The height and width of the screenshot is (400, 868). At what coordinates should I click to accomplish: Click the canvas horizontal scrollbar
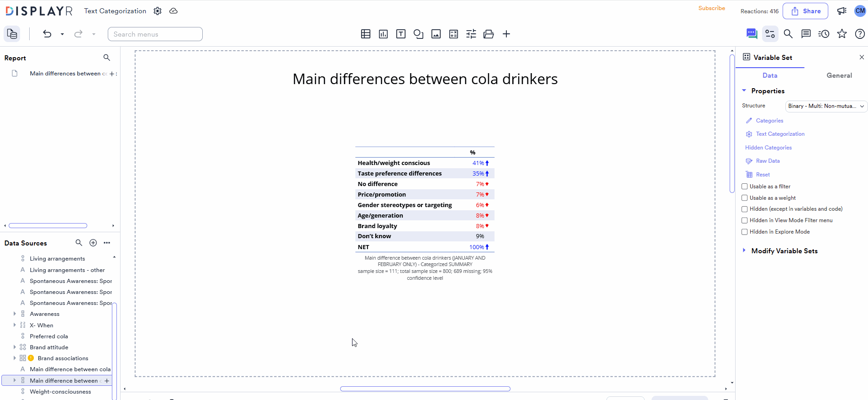pyautogui.click(x=425, y=389)
